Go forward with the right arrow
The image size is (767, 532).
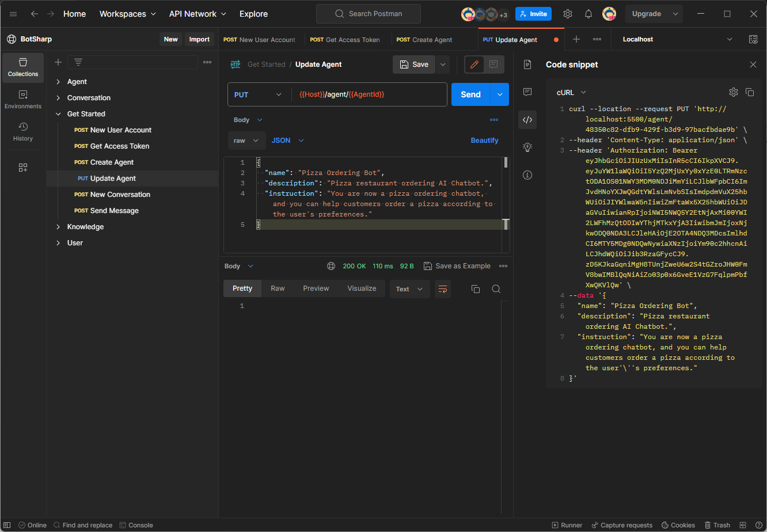(x=51, y=14)
